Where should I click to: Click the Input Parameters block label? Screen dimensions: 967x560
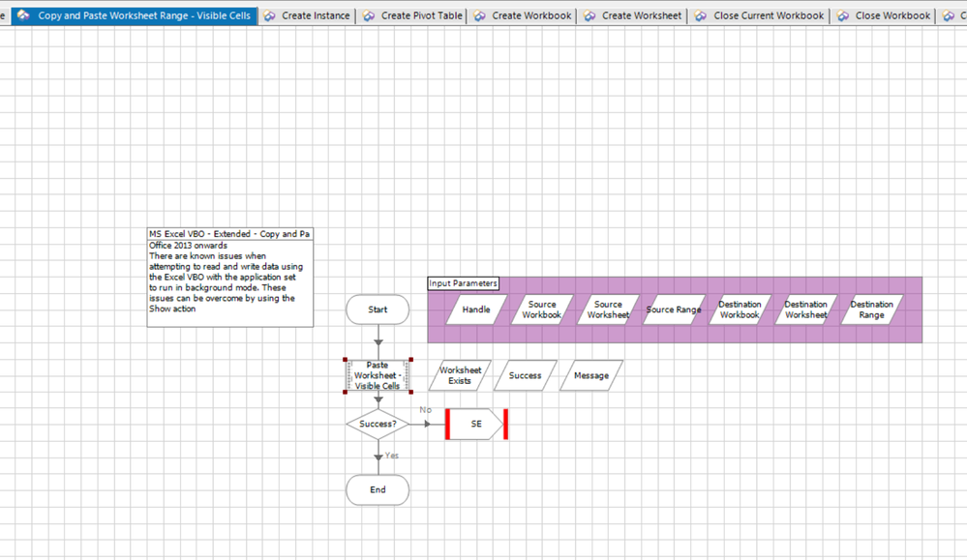[463, 283]
